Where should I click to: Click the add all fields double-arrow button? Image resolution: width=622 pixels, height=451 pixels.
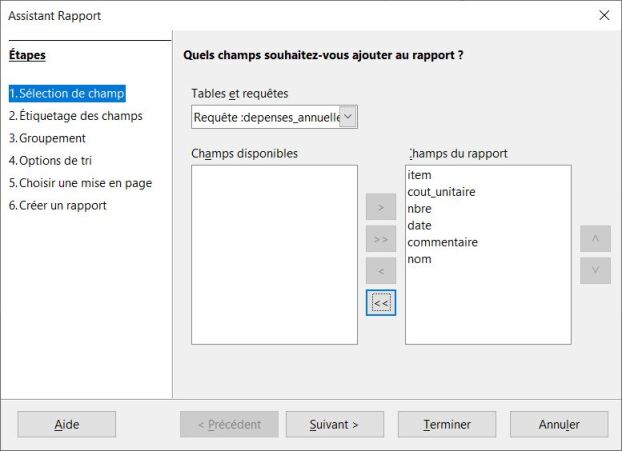381,240
